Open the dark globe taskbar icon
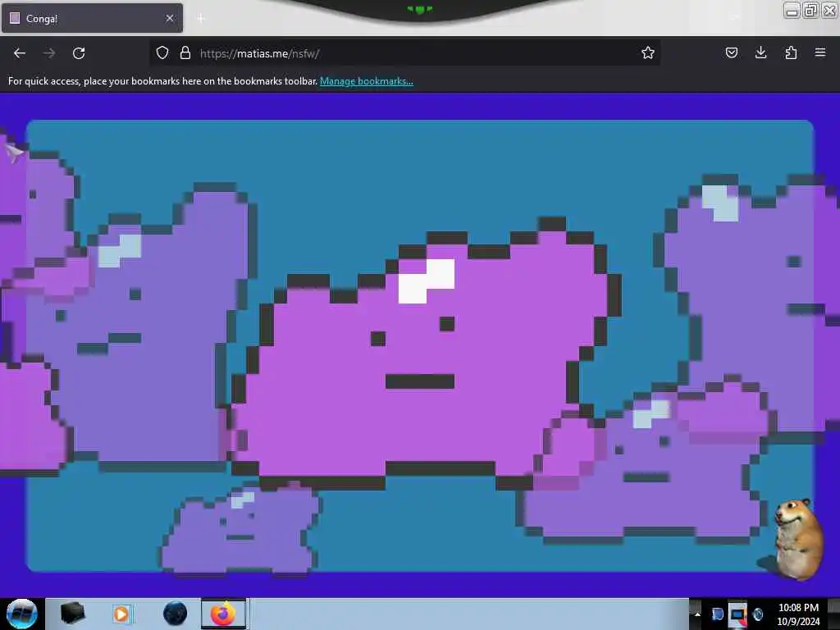The width and height of the screenshot is (840, 630). [x=175, y=614]
